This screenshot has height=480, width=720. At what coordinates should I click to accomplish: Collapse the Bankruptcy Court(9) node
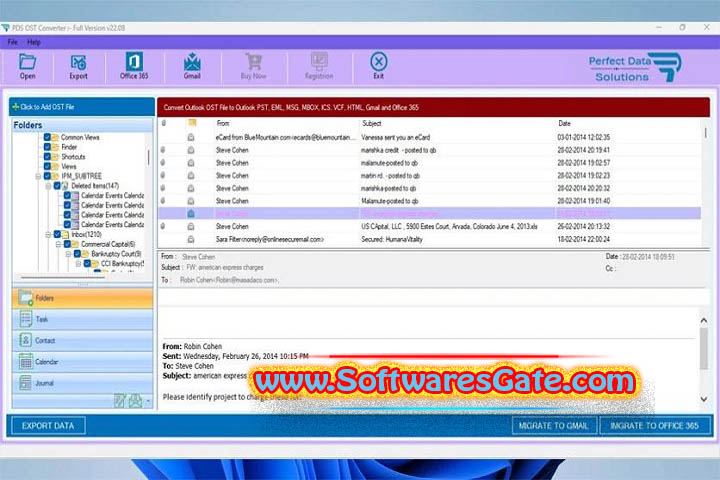click(68, 254)
